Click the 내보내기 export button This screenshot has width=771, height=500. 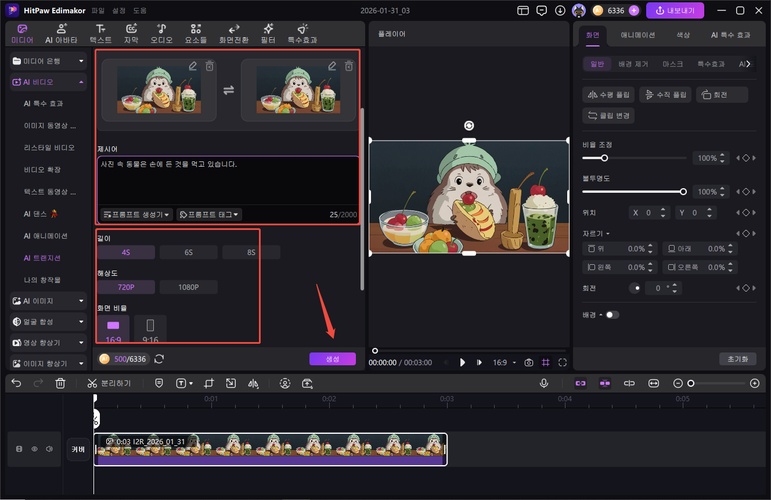(675, 10)
